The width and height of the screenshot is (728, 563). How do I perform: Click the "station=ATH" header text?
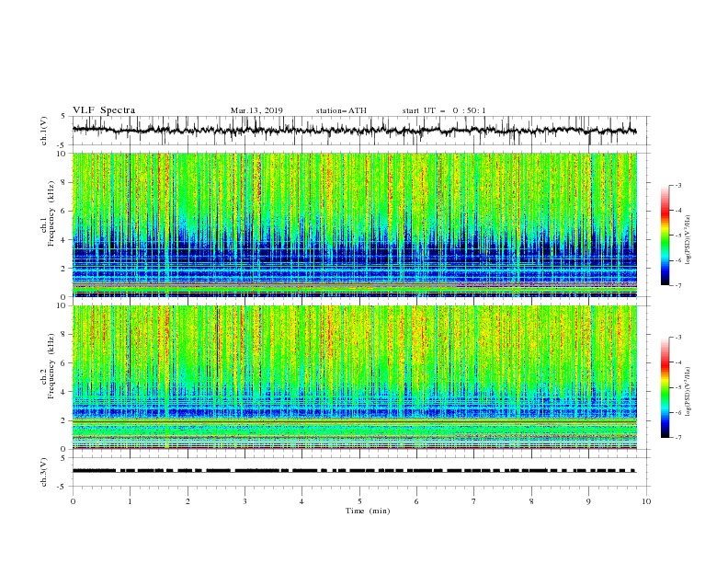(341, 110)
